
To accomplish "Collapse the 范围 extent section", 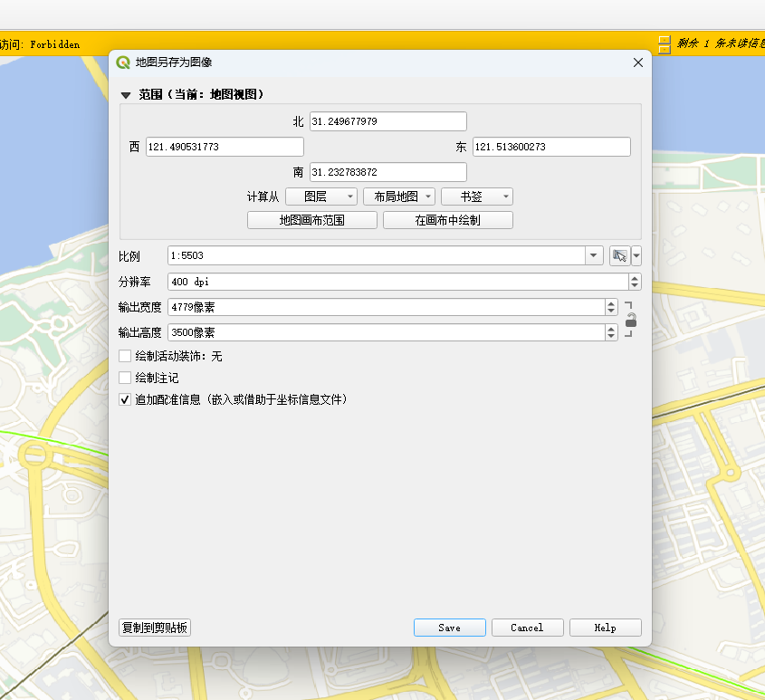I will pos(126,94).
